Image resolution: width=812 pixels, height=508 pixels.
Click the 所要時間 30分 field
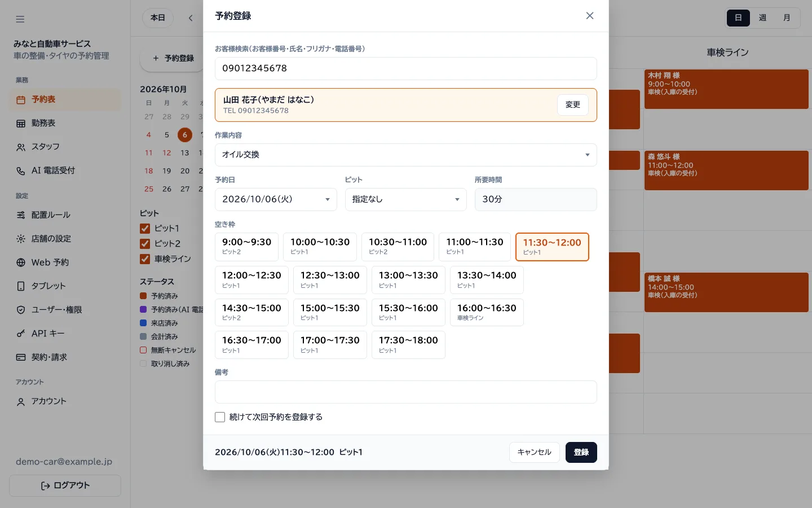click(536, 199)
